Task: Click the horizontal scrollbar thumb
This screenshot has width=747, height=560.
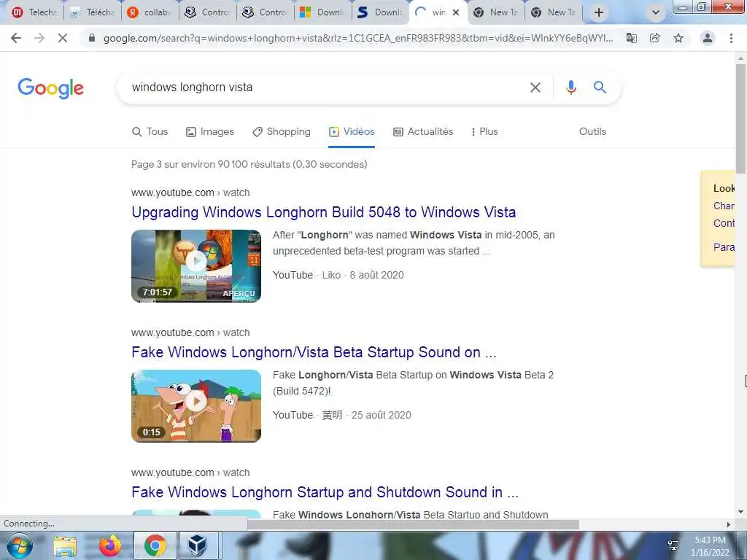Action: pos(413,524)
